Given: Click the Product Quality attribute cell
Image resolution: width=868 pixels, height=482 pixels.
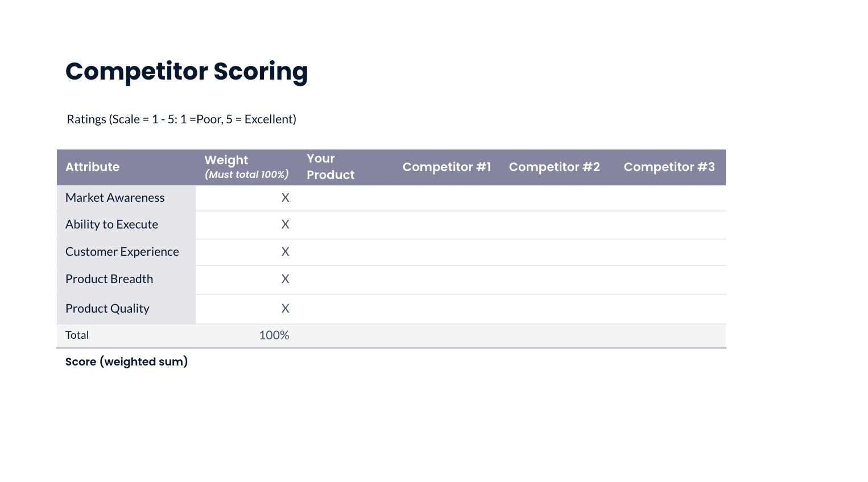Looking at the screenshot, I should (x=108, y=309).
